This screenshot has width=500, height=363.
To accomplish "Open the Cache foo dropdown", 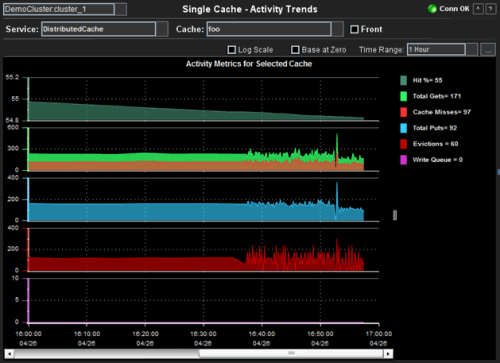I will click(x=337, y=29).
